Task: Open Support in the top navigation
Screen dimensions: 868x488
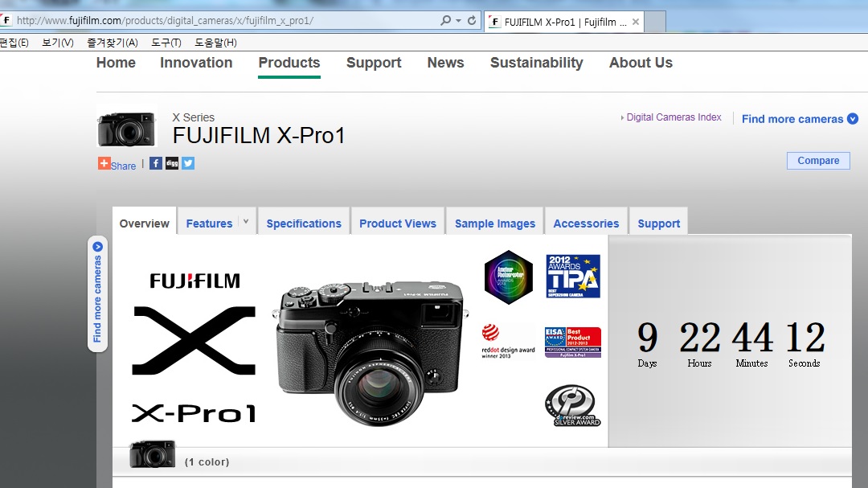Action: (374, 63)
